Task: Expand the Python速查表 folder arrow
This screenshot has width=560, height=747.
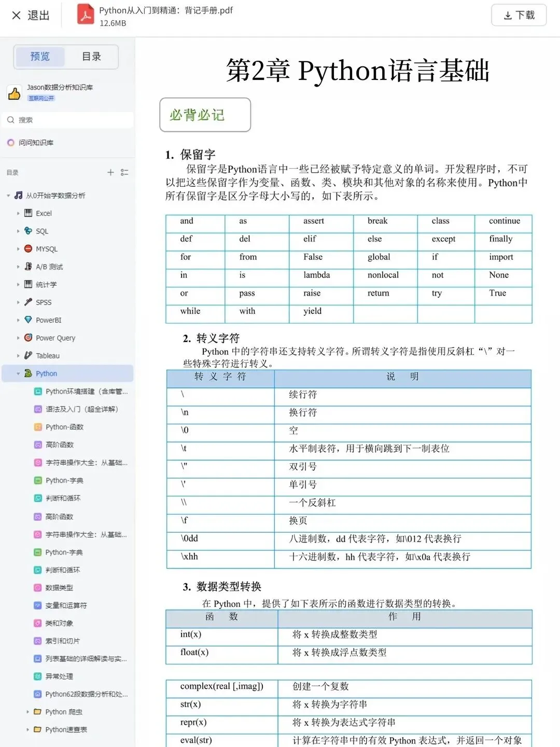Action: tap(27, 729)
